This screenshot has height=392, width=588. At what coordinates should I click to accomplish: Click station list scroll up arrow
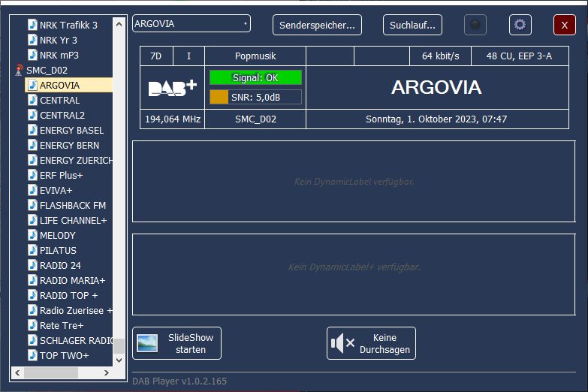(x=119, y=24)
